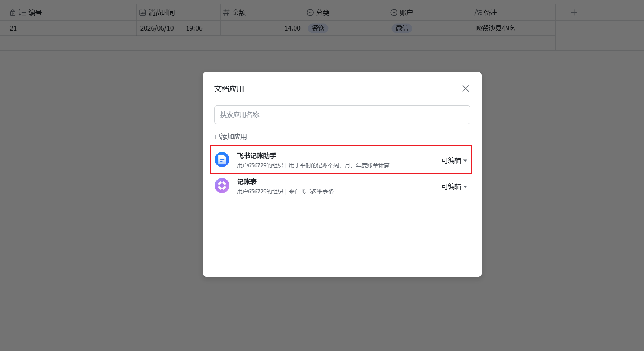Click the single-select icon beside 分类
This screenshot has width=644, height=351.
point(310,13)
